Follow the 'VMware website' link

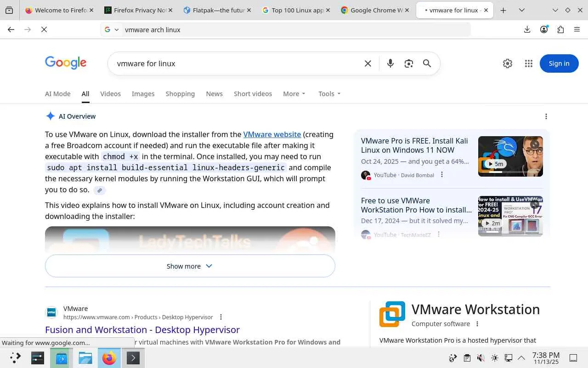click(272, 134)
